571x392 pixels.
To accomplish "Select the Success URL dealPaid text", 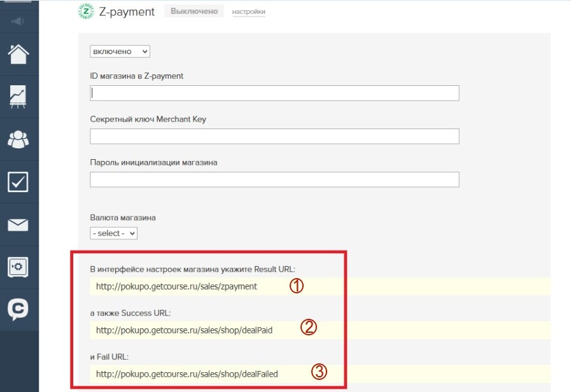I will tap(184, 330).
